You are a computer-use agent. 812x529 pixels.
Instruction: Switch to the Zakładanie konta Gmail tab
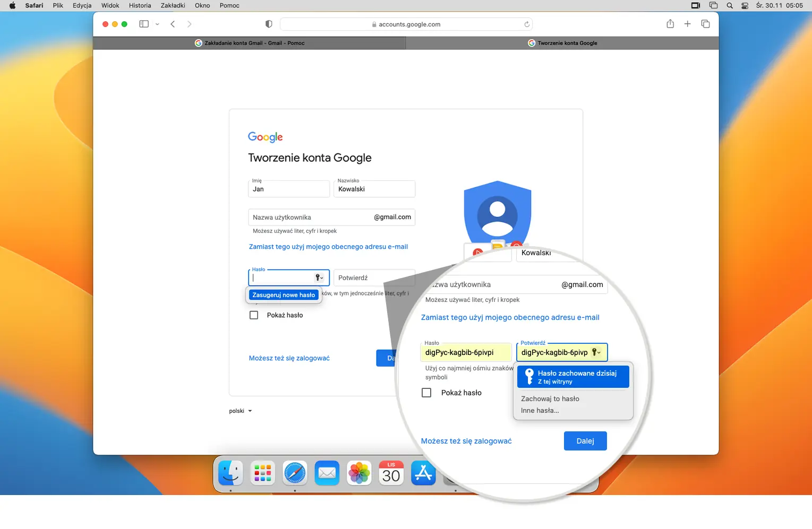[x=250, y=43]
